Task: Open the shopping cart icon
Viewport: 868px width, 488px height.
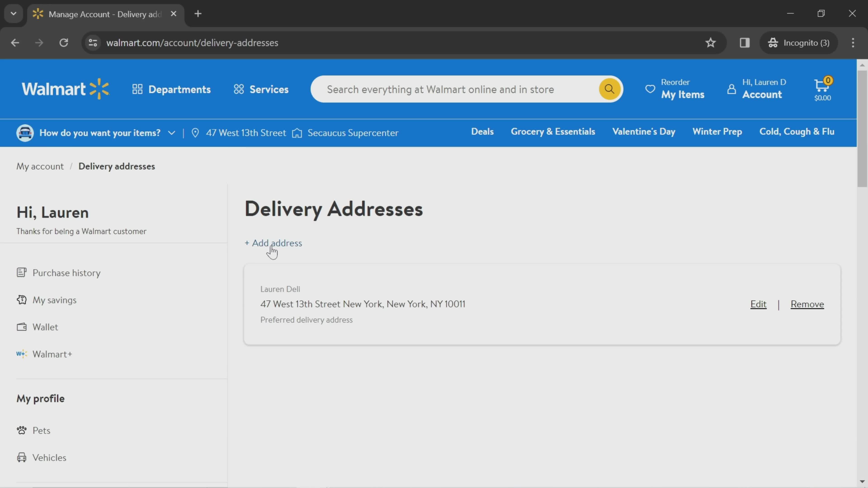Action: pyautogui.click(x=822, y=89)
